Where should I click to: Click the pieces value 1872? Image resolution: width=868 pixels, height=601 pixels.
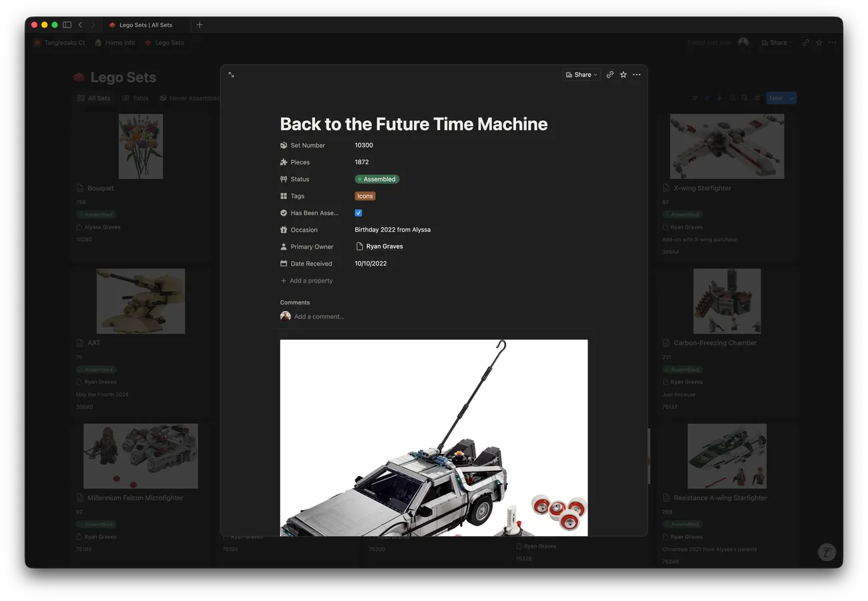coord(362,162)
